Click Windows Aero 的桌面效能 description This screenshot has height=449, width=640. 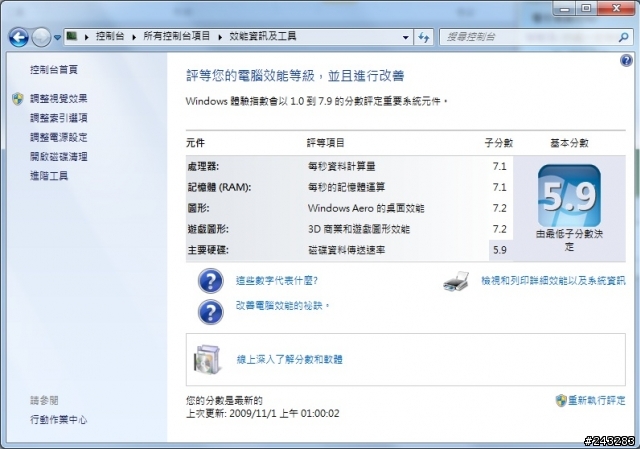point(366,208)
